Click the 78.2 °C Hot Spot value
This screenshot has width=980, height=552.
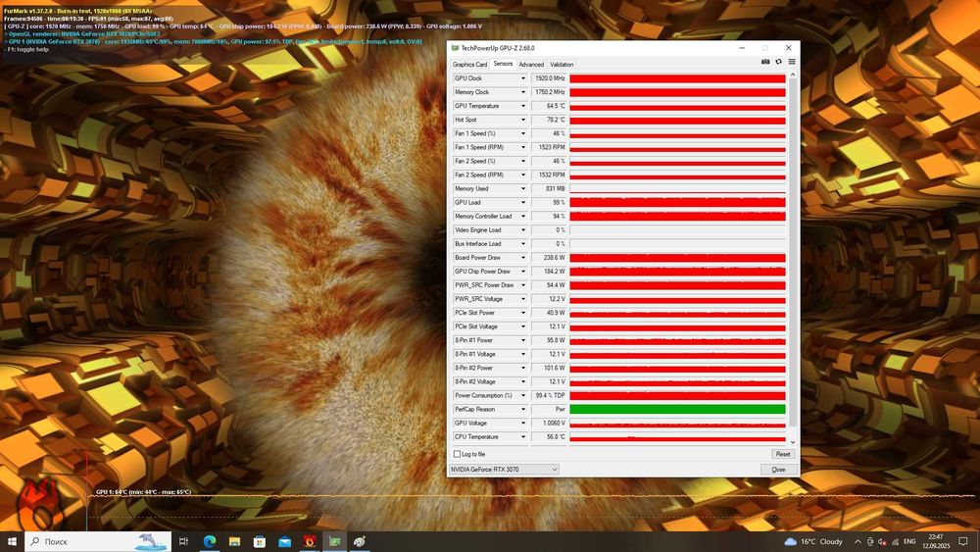pyautogui.click(x=549, y=120)
